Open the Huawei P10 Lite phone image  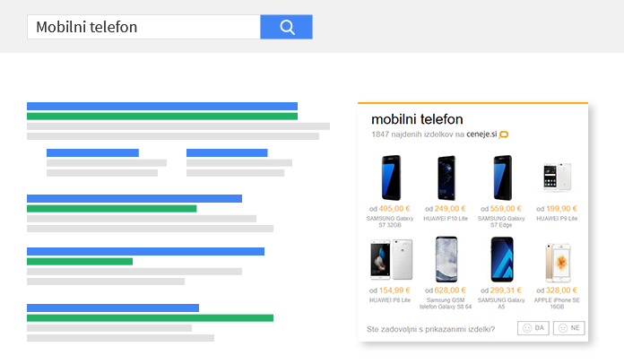pos(446,177)
